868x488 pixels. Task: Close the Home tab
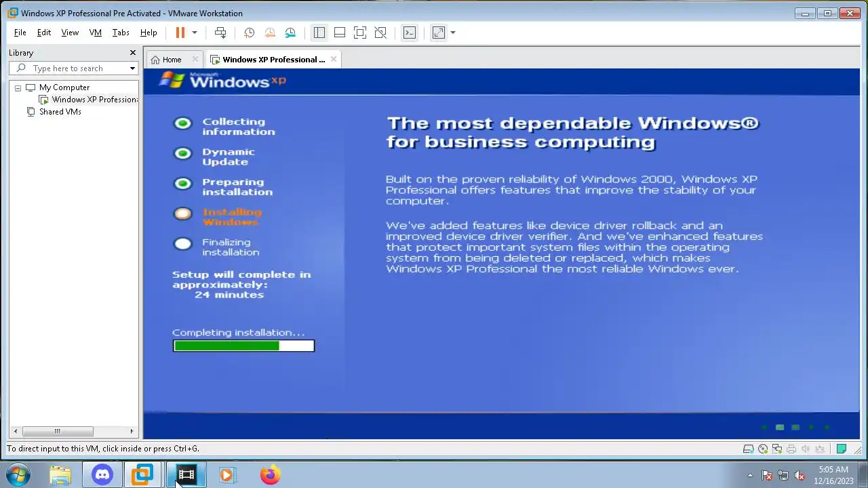(x=195, y=60)
